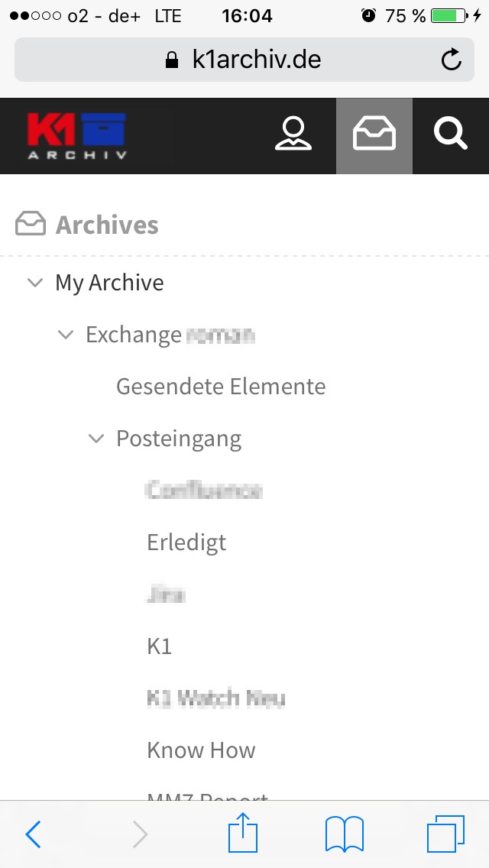Tap the archive inbox tray icon
Image resolution: width=489 pixels, height=868 pixels.
(374, 136)
